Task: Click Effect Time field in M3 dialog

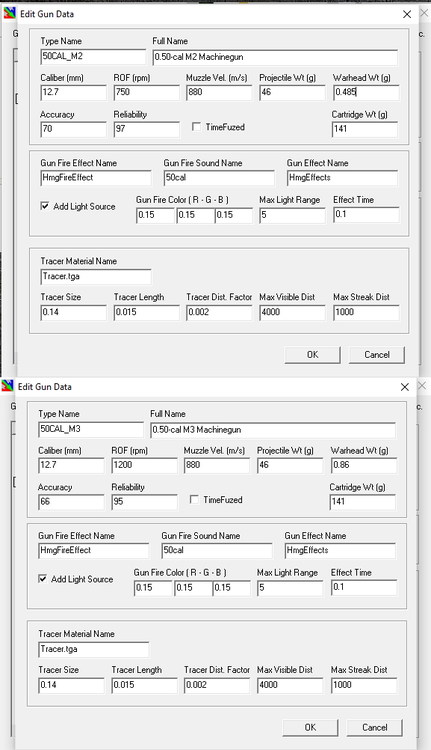Action: click(364, 587)
